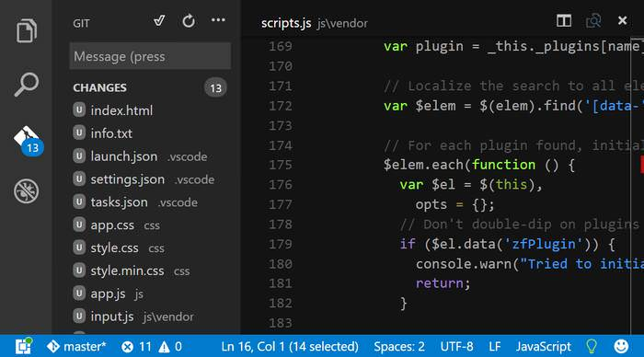Switch branch via master* in status bar

76,346
